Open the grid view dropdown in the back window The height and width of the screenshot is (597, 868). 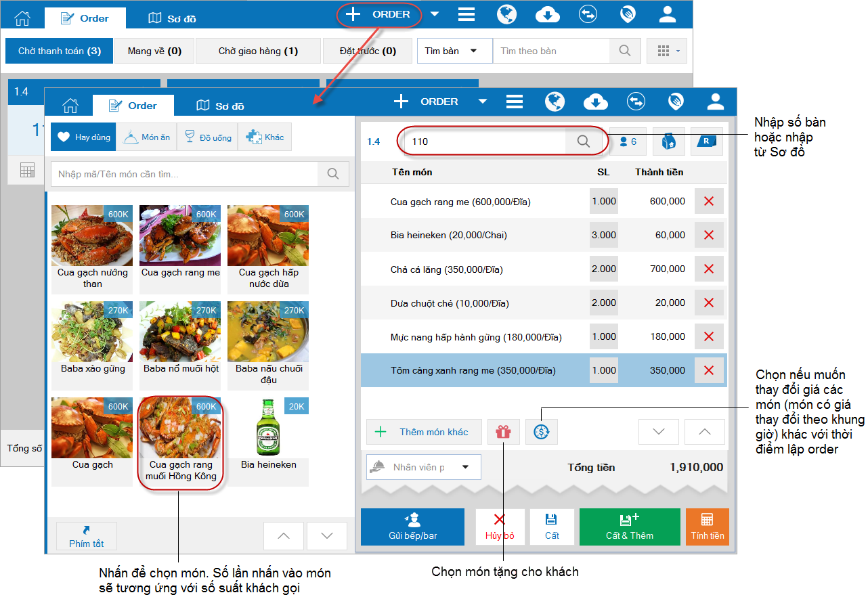[667, 51]
